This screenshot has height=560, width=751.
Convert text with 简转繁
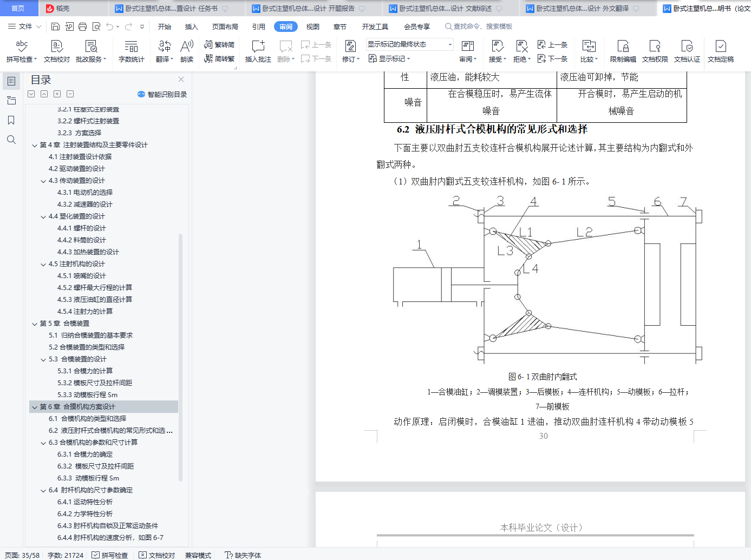tap(219, 58)
